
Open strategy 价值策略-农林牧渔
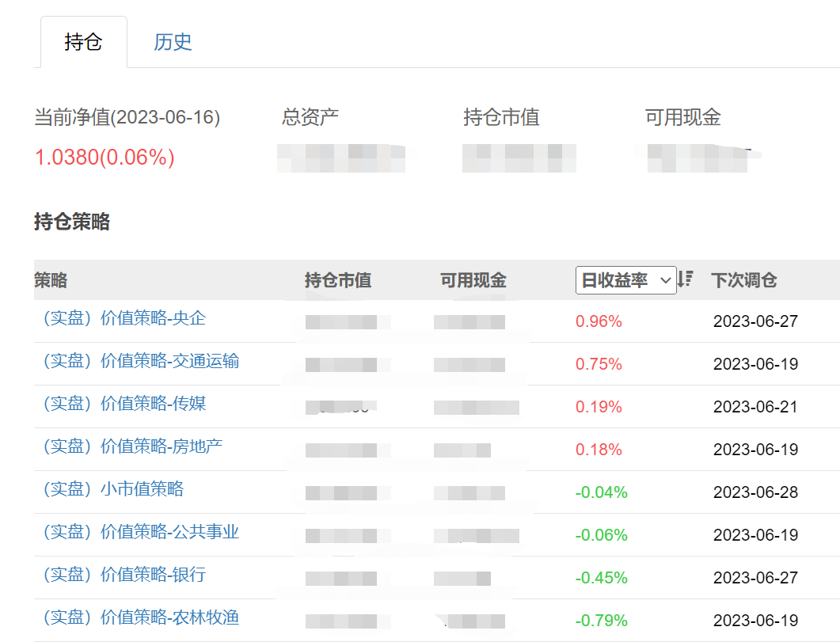(141, 617)
